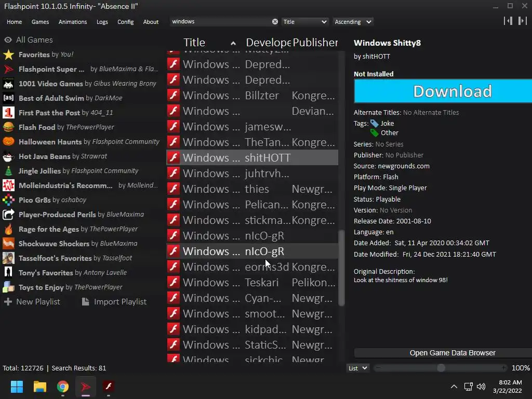Select the game by Teskari
The image size is (532, 399).
click(x=252, y=282)
